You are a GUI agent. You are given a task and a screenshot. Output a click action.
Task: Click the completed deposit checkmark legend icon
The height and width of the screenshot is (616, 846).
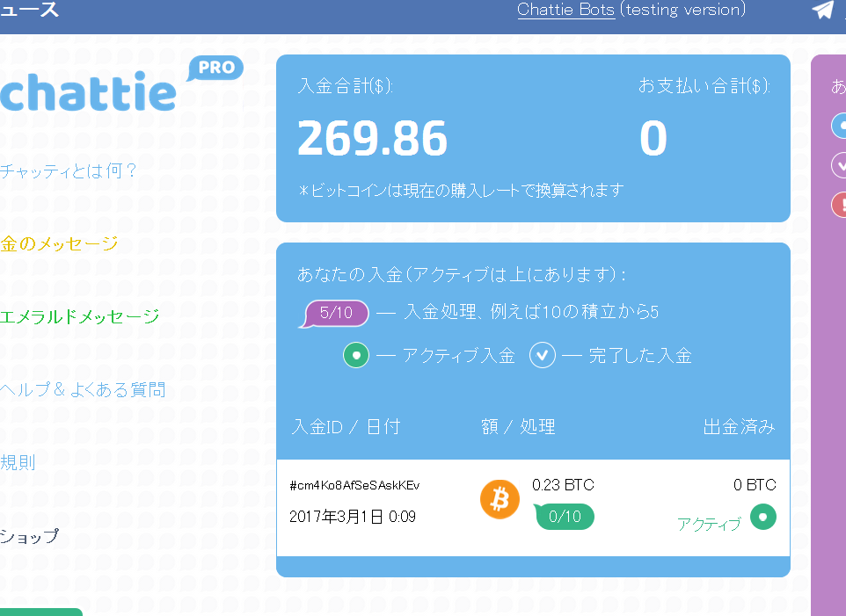coord(543,356)
